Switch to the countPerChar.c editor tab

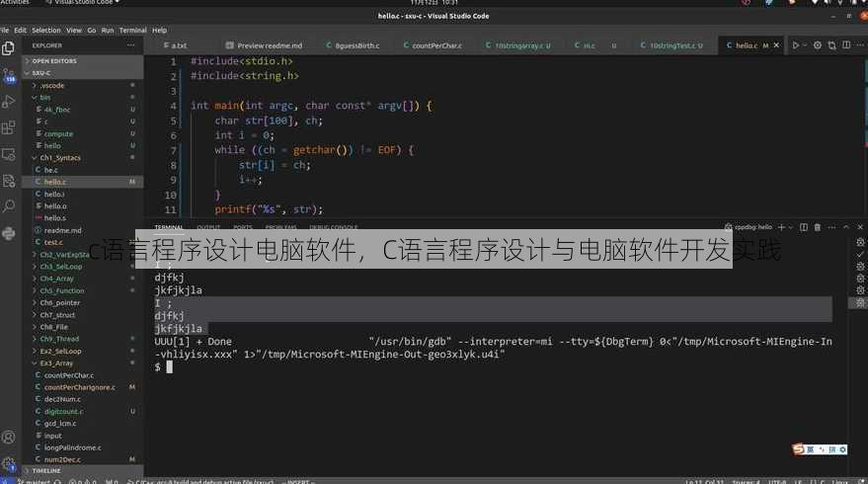[x=433, y=45]
